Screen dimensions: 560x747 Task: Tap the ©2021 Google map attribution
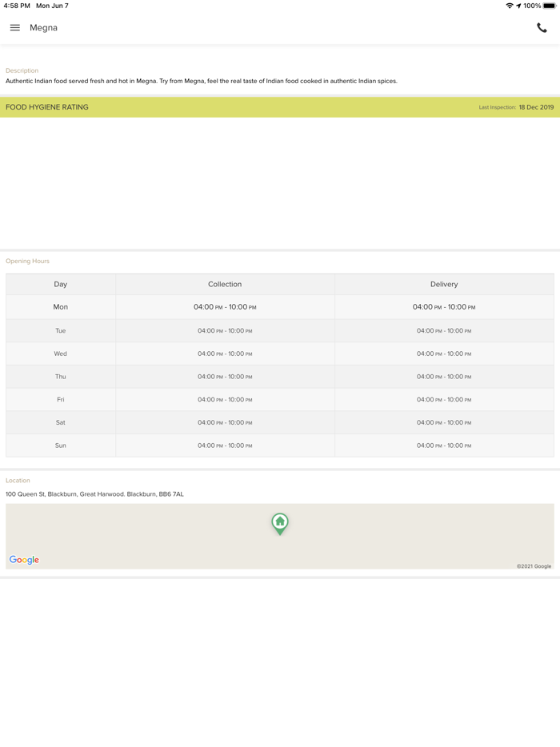pos(534,566)
